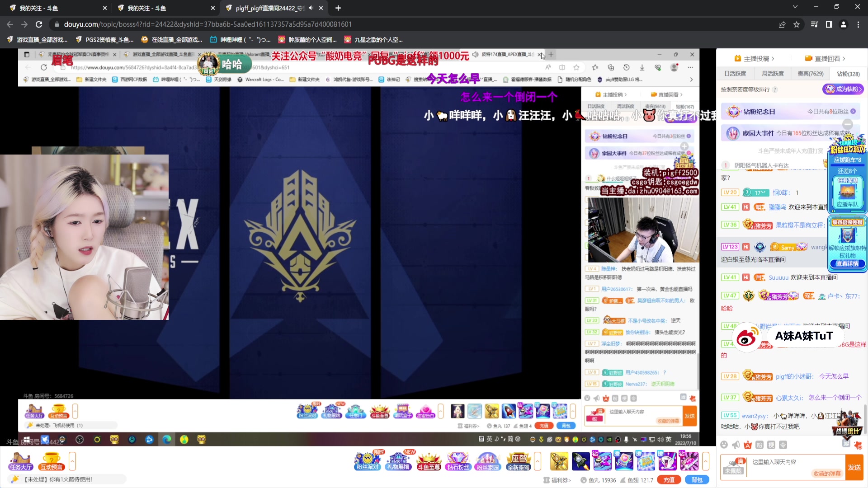Bookmark this page with the star icon
Viewport: 868px width, 488px height.
tap(797, 24)
